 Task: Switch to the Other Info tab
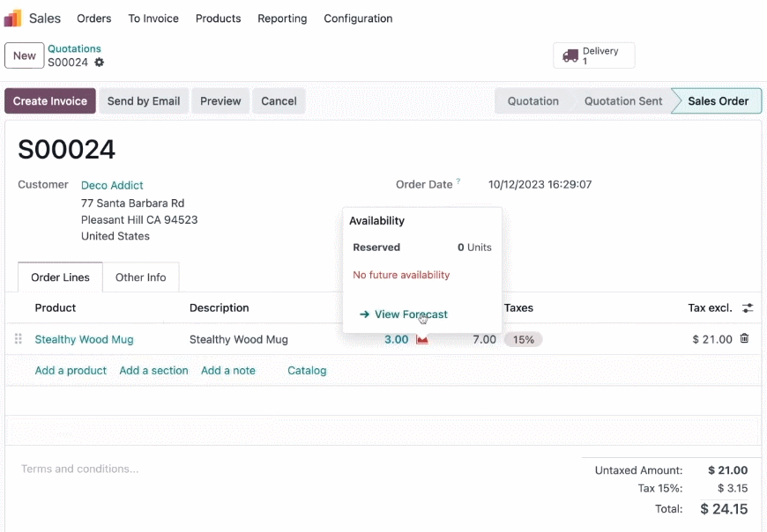point(141,277)
